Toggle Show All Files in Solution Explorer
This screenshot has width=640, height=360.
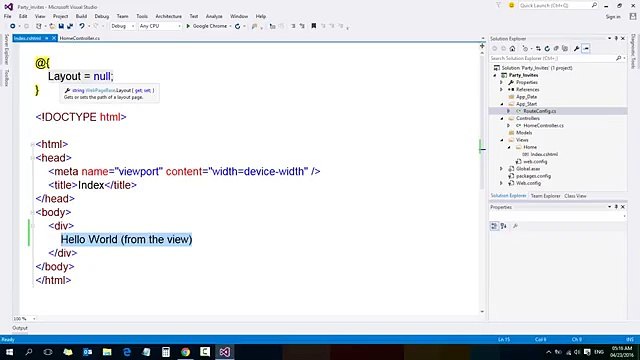565,49
